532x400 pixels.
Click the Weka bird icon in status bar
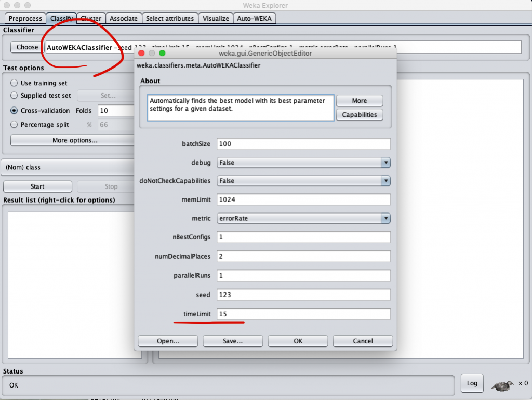coord(503,385)
